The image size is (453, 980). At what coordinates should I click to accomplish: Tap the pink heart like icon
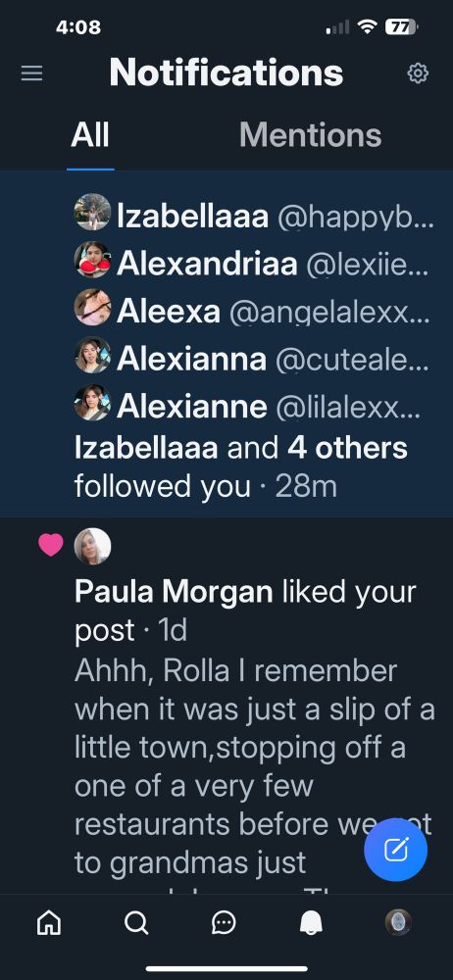pos(51,545)
